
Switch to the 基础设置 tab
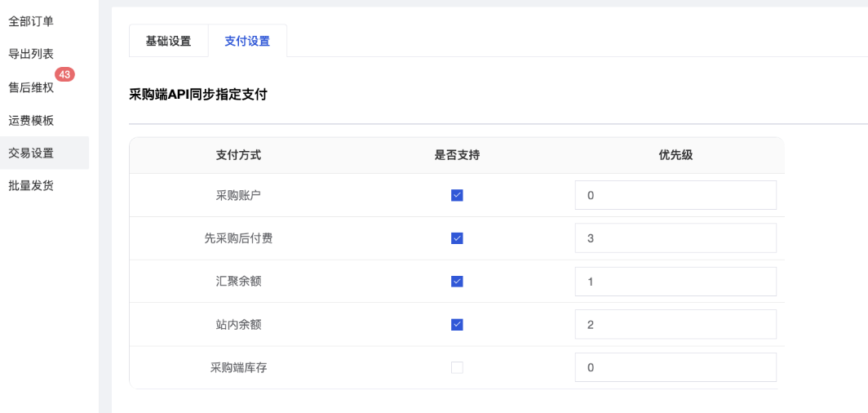168,41
